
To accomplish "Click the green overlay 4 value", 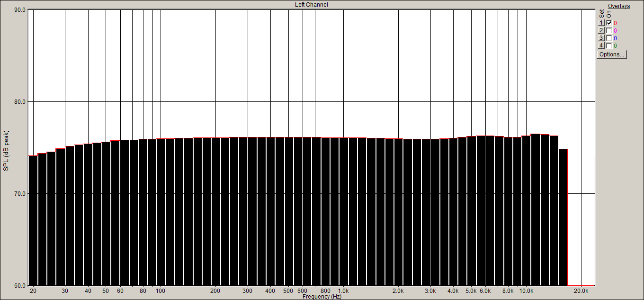I will (x=615, y=45).
